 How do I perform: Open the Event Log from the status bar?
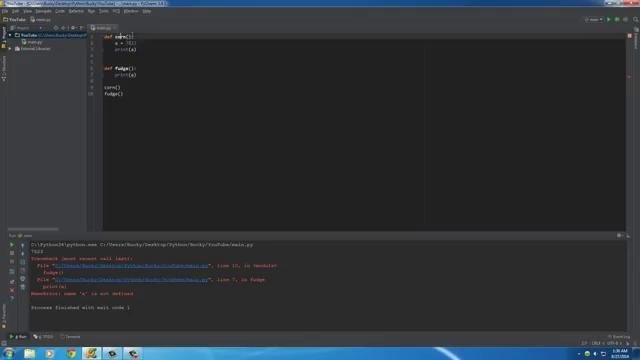point(619,337)
